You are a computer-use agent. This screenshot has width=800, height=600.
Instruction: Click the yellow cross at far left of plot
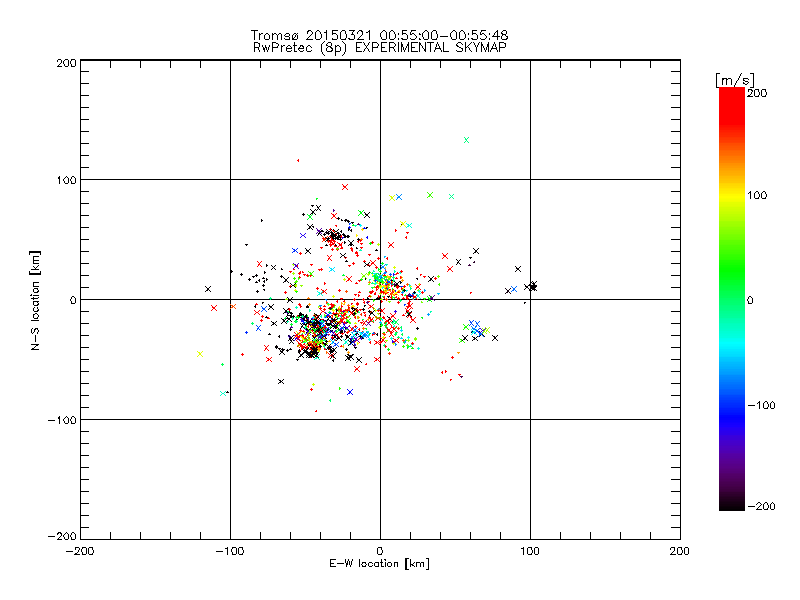(x=200, y=354)
